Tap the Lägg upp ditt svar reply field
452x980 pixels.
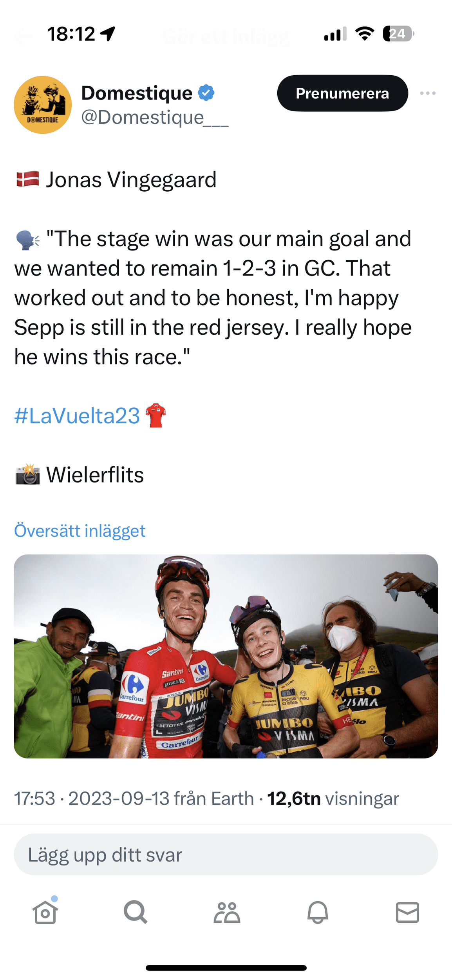tap(226, 855)
